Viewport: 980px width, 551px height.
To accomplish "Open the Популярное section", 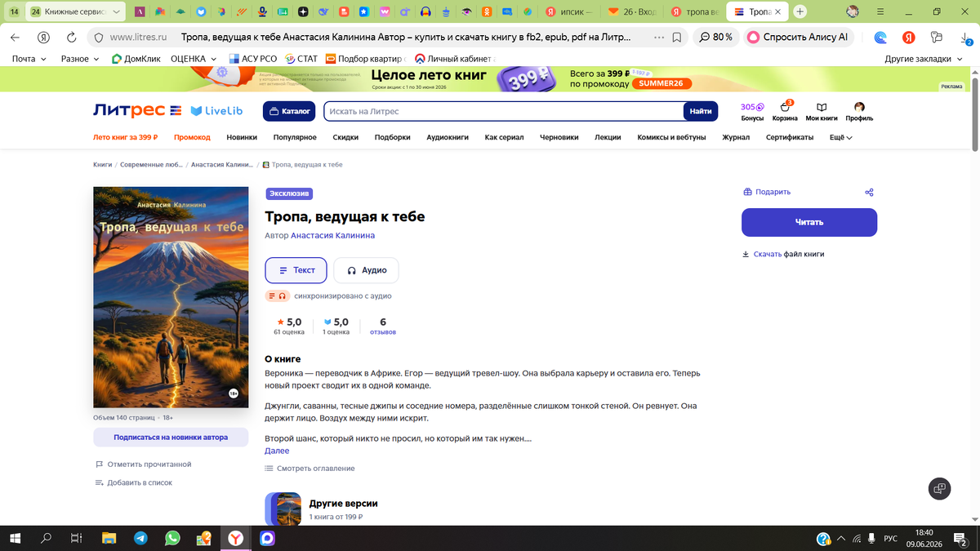I will point(295,137).
